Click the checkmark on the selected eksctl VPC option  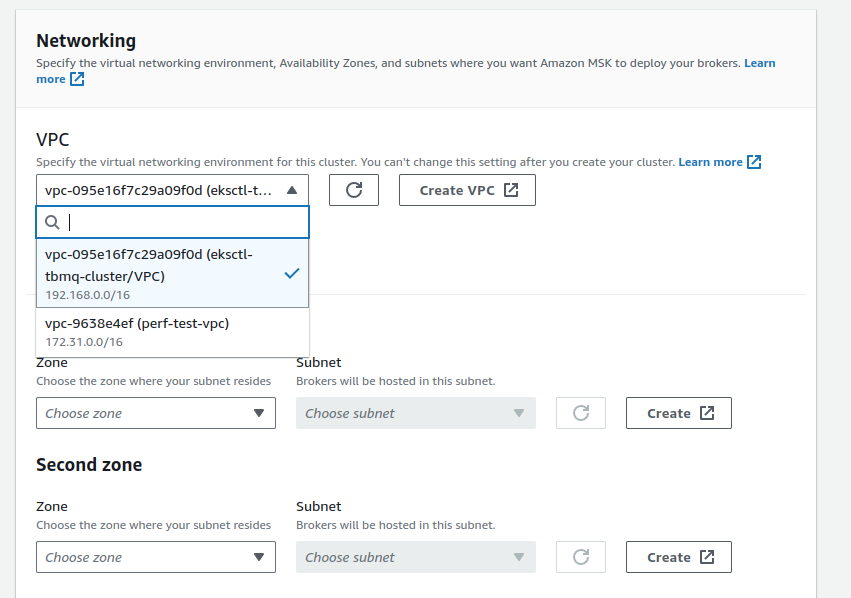(291, 273)
